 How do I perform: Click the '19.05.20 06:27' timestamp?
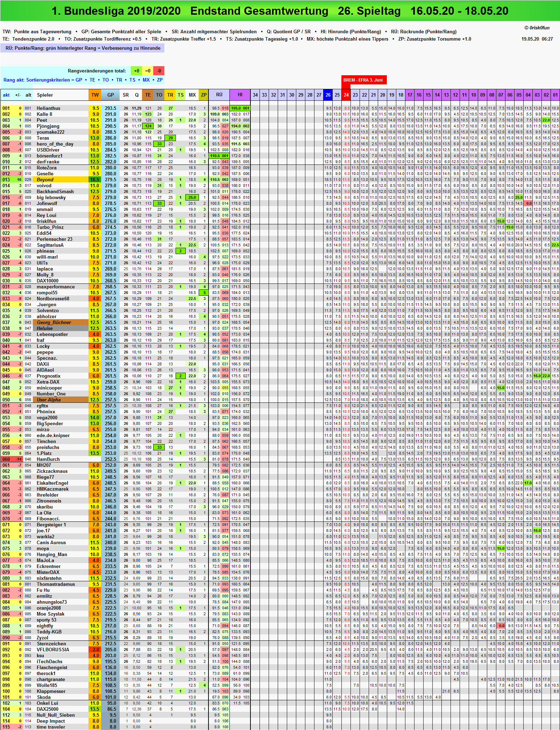(537, 39)
